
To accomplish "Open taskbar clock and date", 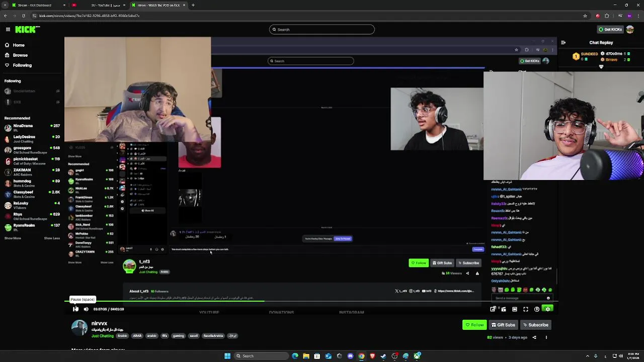I will tap(633, 356).
